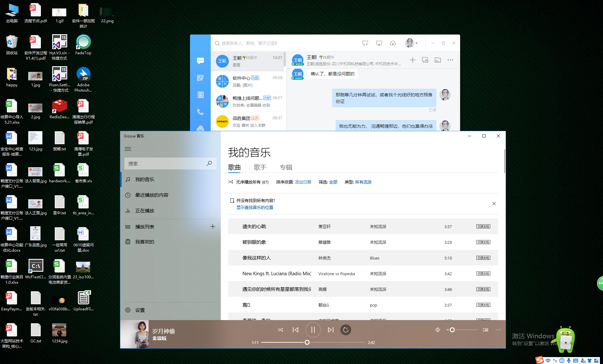Click the search magnifier in Groove
The width and height of the screenshot is (603, 364).
pyautogui.click(x=209, y=163)
